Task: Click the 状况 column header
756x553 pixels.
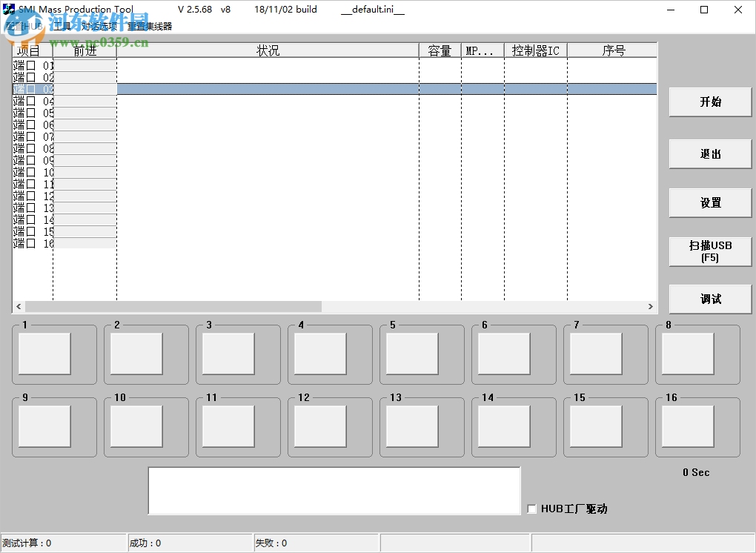Action: coord(268,50)
